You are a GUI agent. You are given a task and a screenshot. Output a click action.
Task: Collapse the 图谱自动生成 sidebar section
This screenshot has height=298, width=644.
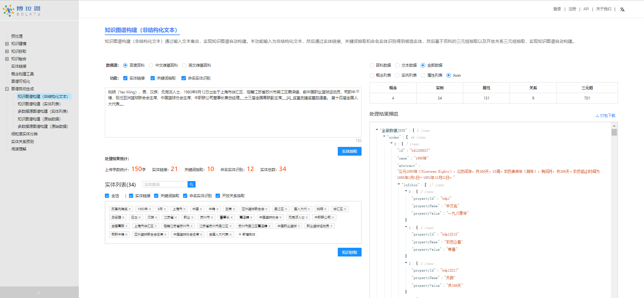tap(7, 89)
